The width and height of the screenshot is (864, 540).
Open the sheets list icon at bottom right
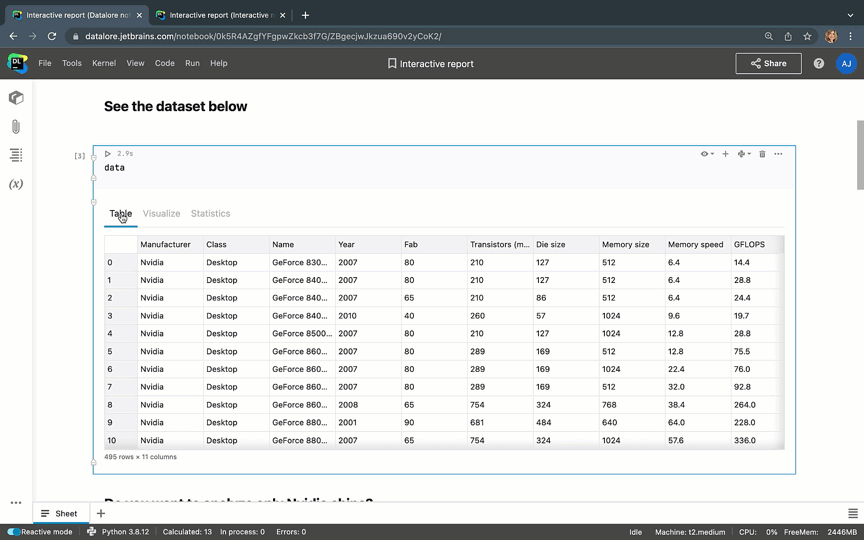852,514
